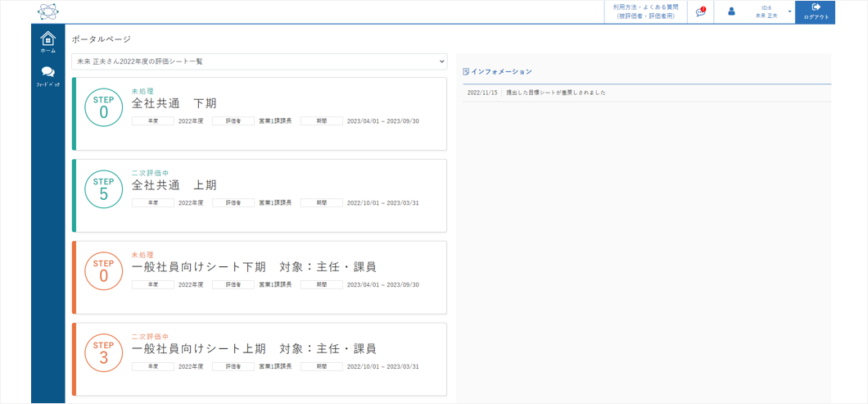Click the インフォメーション document icon
Viewport: 868px width, 404px height.
pos(466,71)
